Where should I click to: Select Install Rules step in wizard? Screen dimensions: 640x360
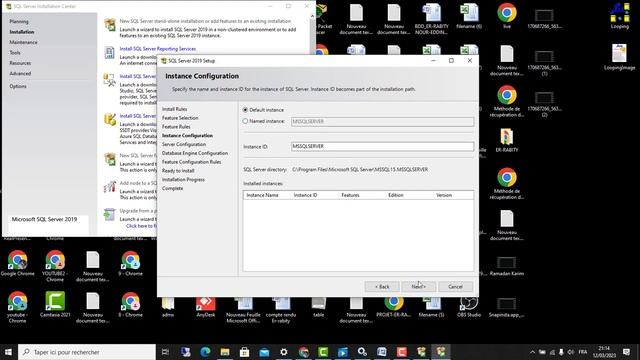pos(174,109)
